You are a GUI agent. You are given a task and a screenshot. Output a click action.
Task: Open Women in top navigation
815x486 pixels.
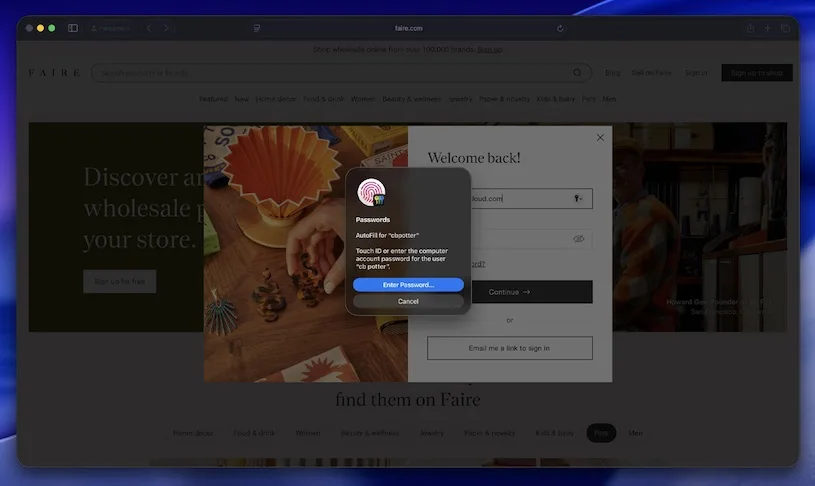(363, 99)
